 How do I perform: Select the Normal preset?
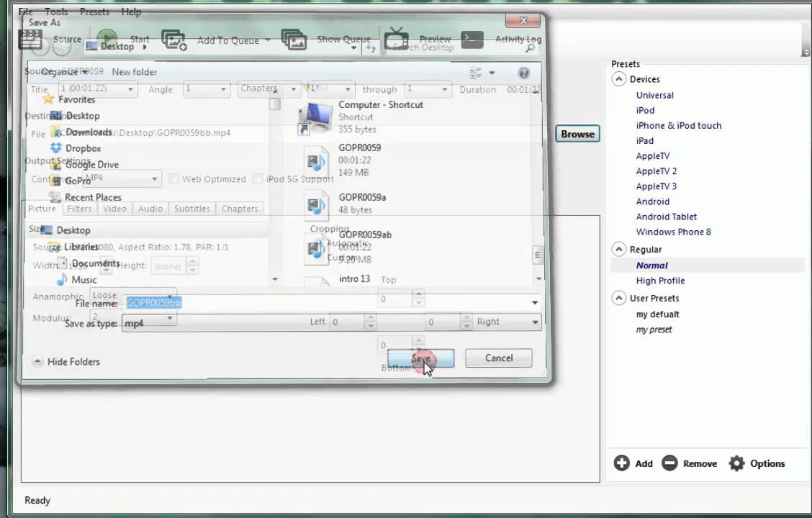click(651, 265)
